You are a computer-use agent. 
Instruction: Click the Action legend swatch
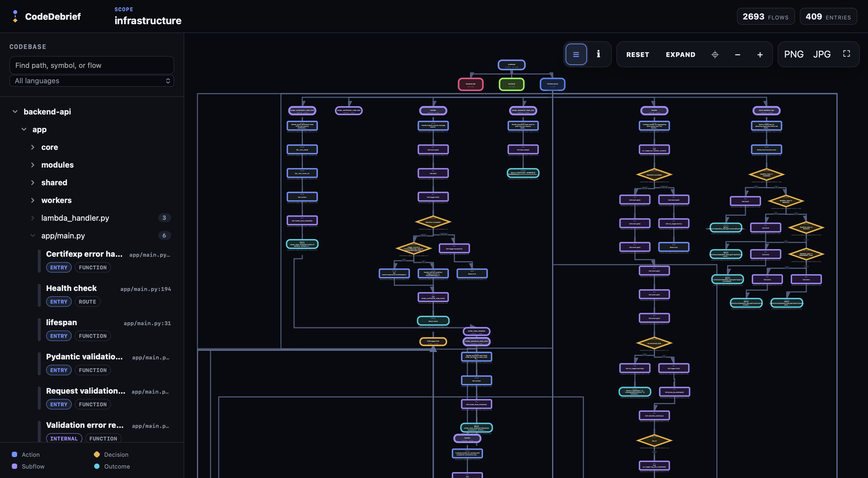click(14, 454)
